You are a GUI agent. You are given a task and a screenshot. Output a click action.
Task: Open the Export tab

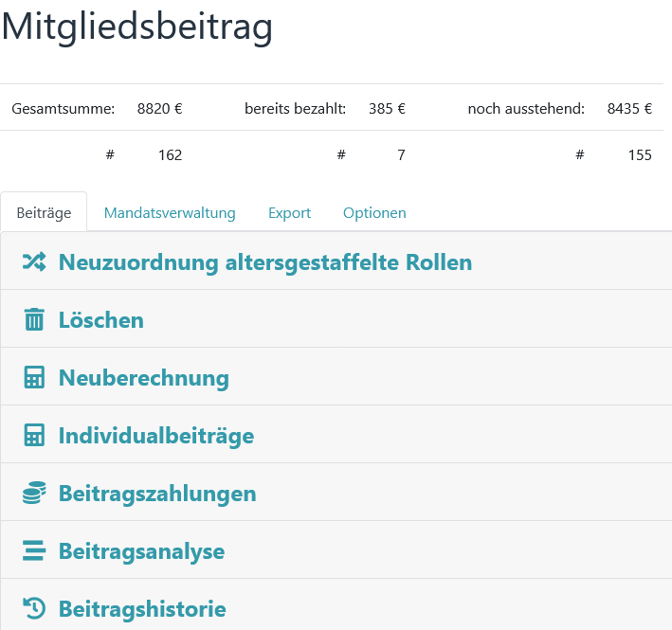(x=289, y=213)
